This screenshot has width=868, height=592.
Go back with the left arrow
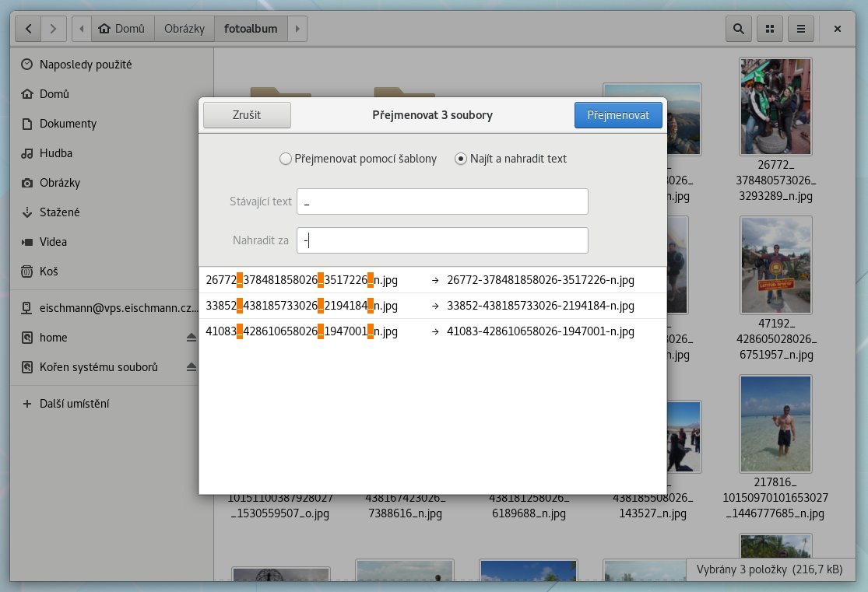[x=29, y=29]
